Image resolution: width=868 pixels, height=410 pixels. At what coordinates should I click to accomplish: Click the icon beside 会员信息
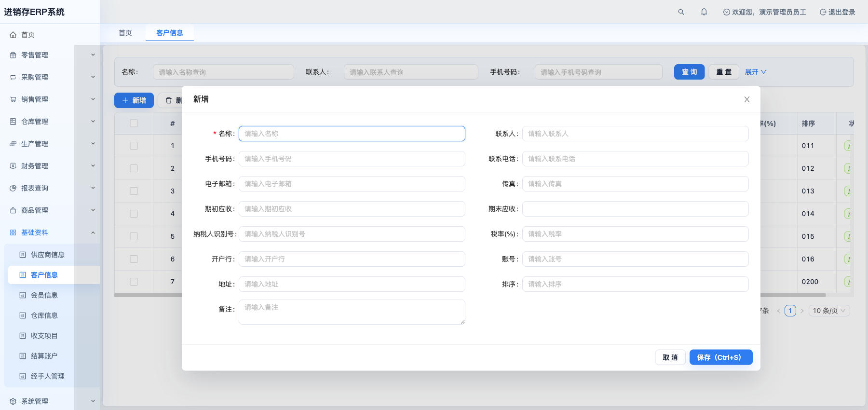click(x=23, y=295)
